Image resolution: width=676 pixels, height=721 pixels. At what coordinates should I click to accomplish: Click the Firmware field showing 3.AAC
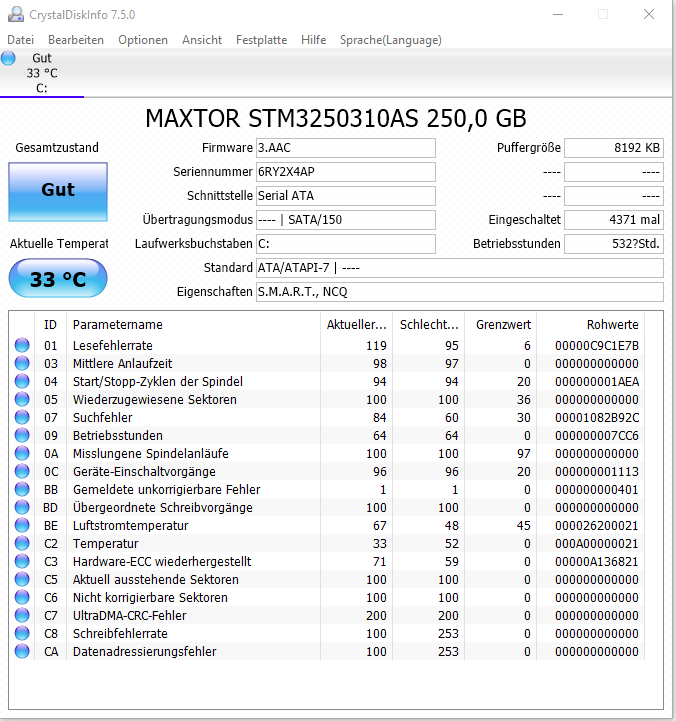tap(346, 148)
